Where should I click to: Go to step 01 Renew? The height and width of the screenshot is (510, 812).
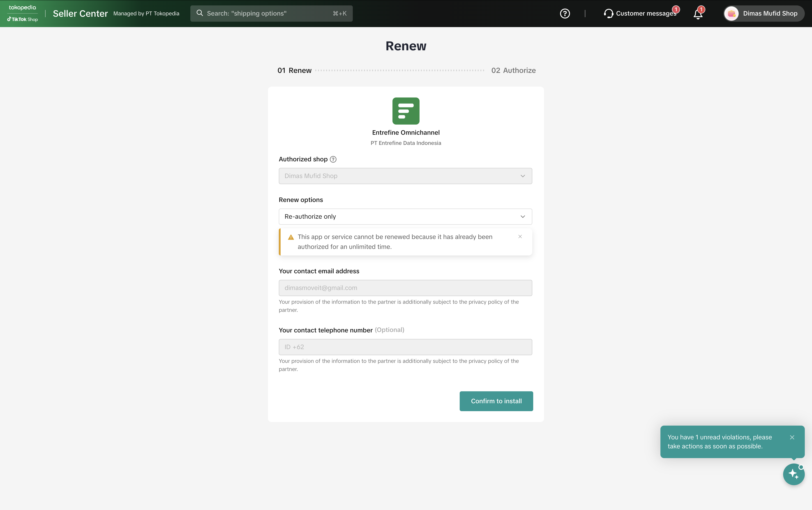pyautogui.click(x=294, y=70)
